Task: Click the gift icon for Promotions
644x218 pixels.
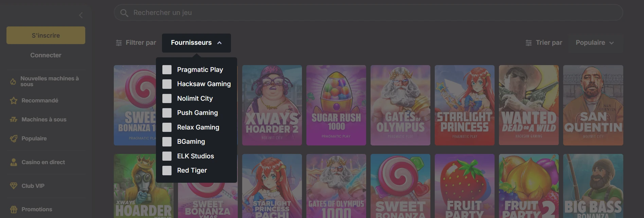Action: [x=14, y=209]
